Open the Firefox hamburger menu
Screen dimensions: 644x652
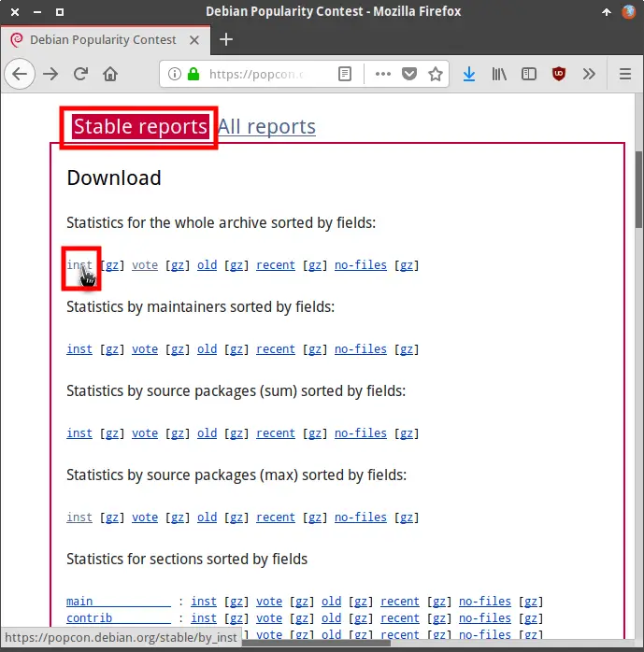(625, 75)
